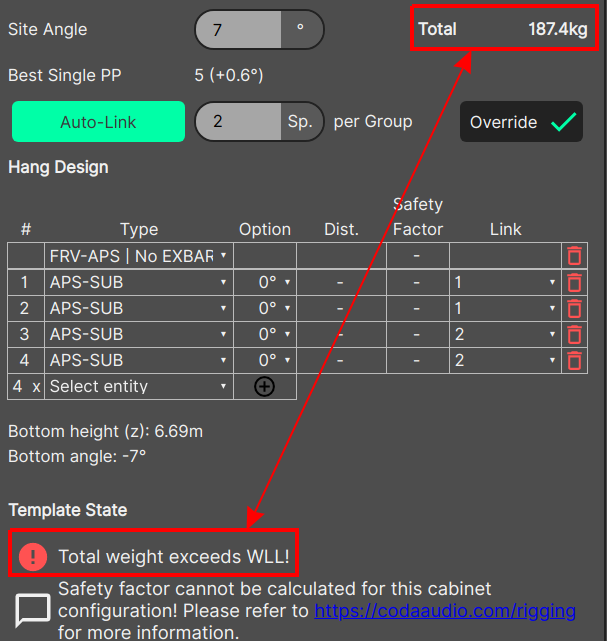
Task: Open the codaaudio.com/rigging link
Action: 445,611
